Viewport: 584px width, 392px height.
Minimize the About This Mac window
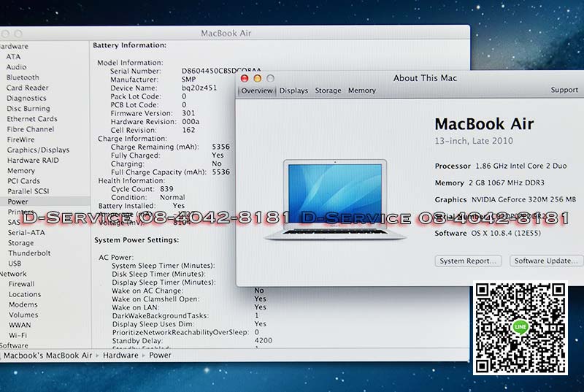(258, 78)
